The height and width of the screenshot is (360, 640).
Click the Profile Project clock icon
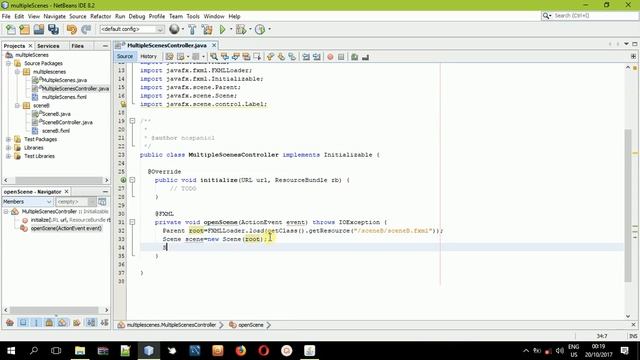[x=260, y=29]
